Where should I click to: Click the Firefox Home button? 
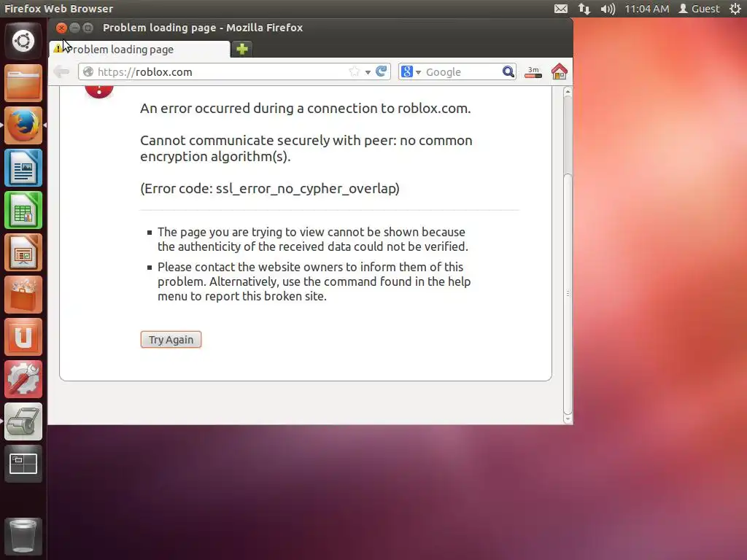coord(560,72)
